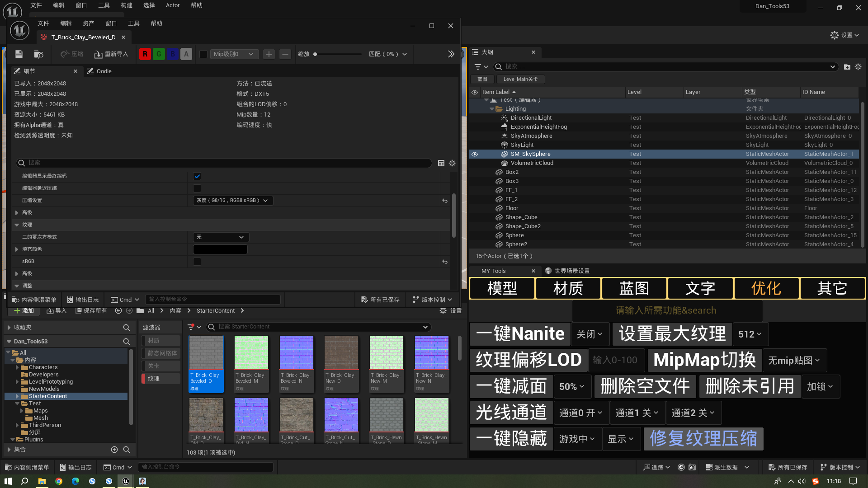Screen dimensions: 868x488
Task: Expand the Characters folder
Action: 17,368
